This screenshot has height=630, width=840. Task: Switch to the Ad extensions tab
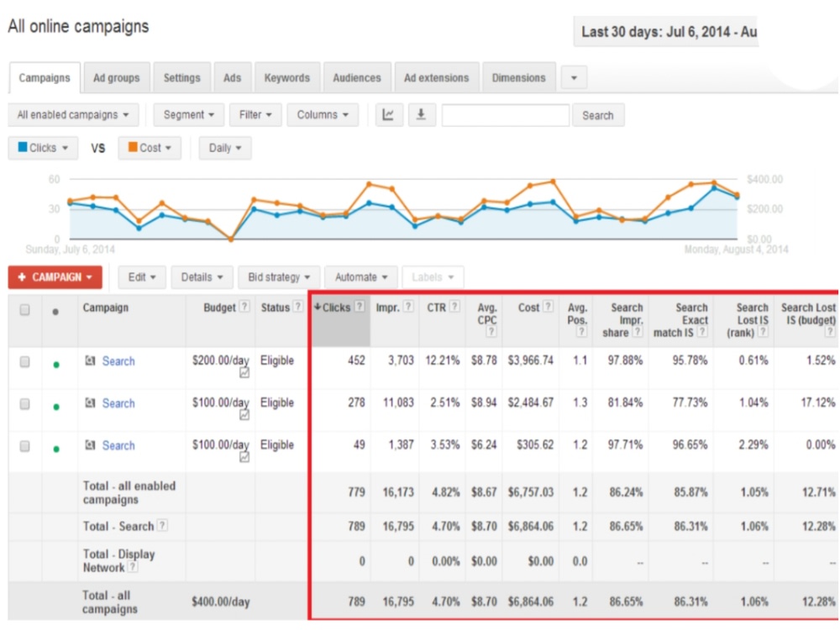pyautogui.click(x=436, y=77)
